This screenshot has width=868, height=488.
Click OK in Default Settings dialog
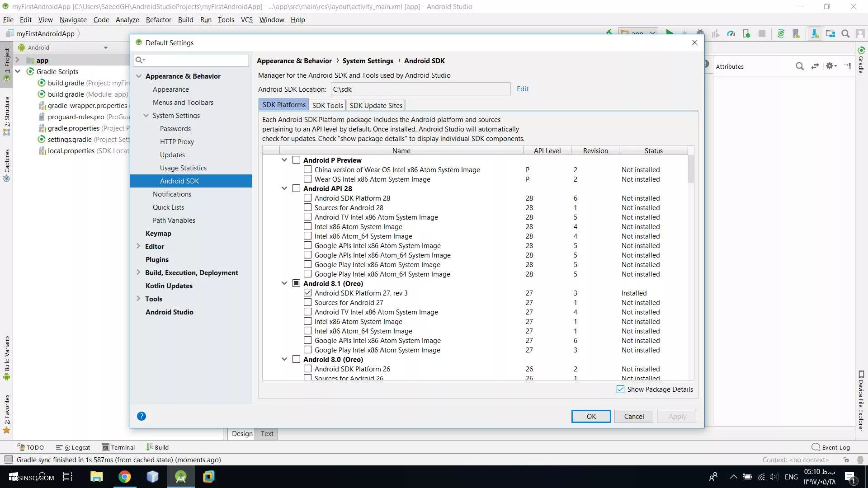point(591,416)
